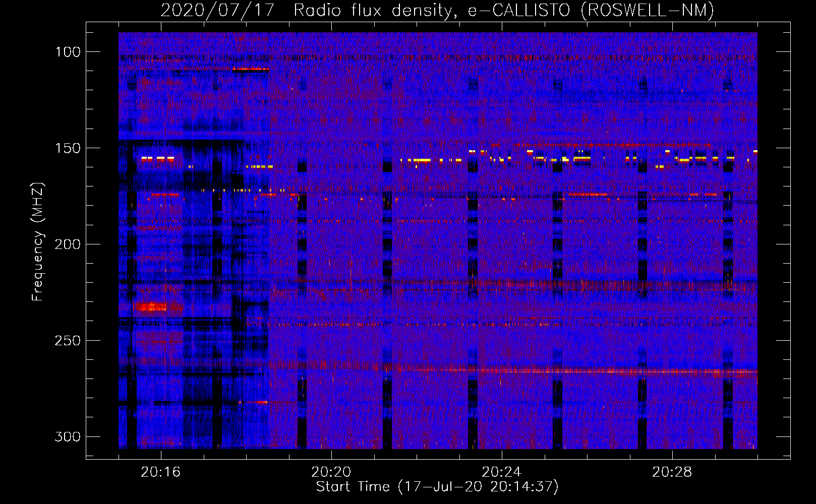Click the '20:16' time tick label
The height and width of the screenshot is (504, 816).
161,472
